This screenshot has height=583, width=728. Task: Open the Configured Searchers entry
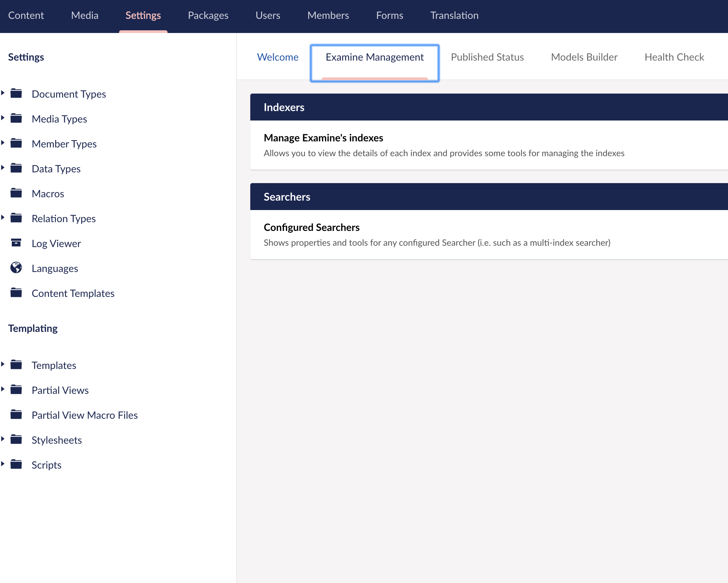click(311, 227)
